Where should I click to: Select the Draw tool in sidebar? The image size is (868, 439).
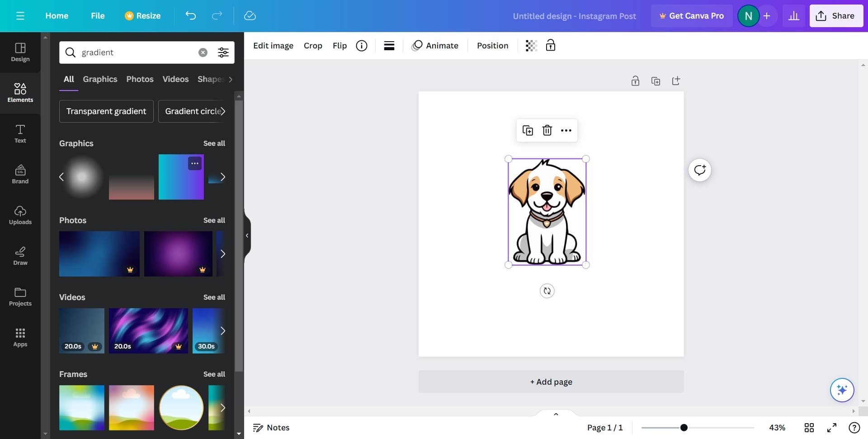(x=20, y=256)
